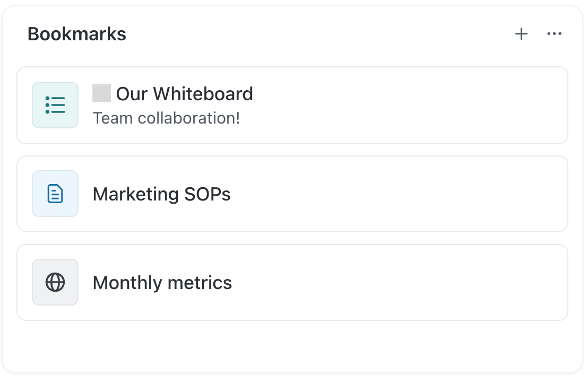Click the blue document icon for Marketing SOPs

tap(55, 194)
